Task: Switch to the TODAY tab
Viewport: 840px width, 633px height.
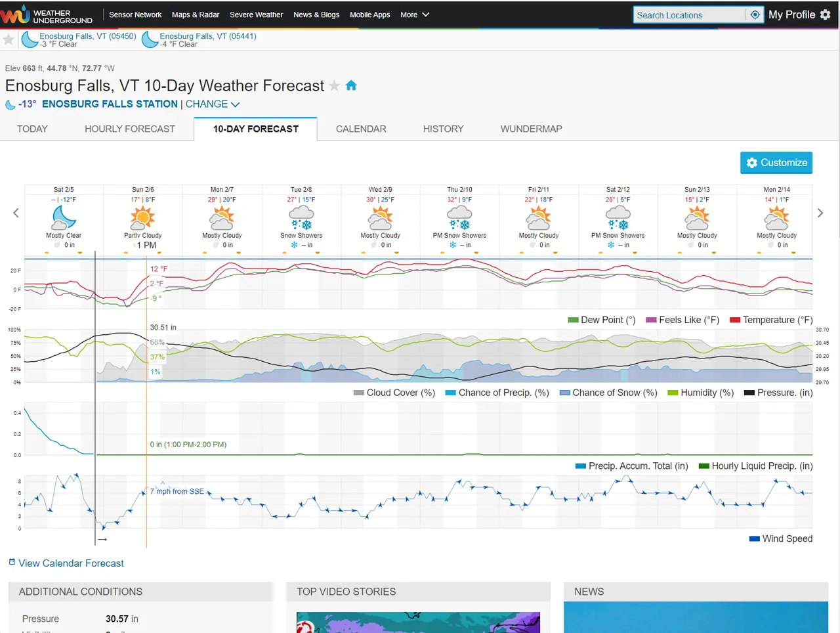Action: pos(32,129)
